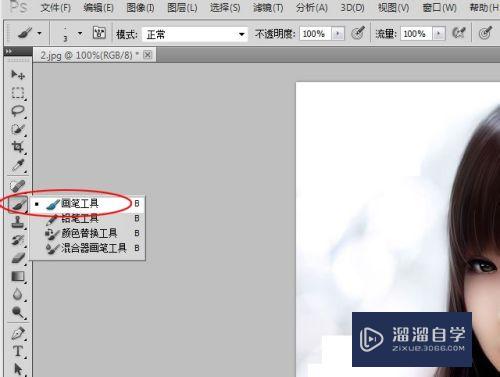The image size is (500, 377).
Task: Open the 视图(V) menu
Action: (393, 8)
